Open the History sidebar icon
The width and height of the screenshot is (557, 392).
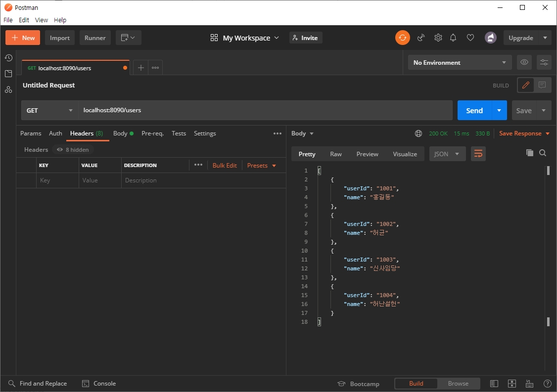tap(8, 58)
